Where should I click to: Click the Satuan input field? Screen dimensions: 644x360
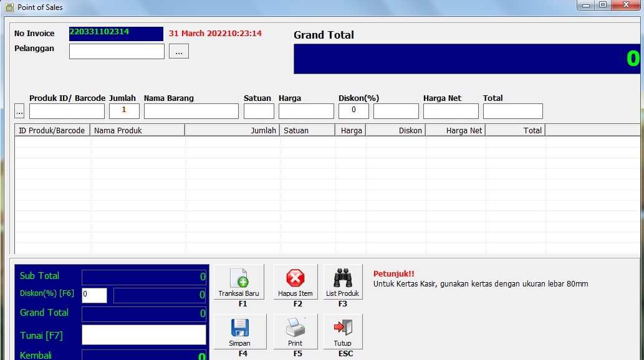click(x=259, y=111)
